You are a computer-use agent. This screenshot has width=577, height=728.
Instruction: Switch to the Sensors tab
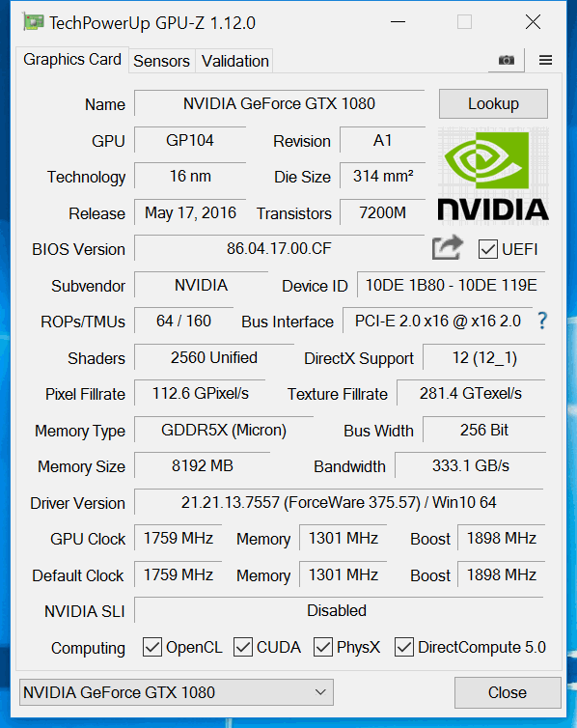point(162,61)
